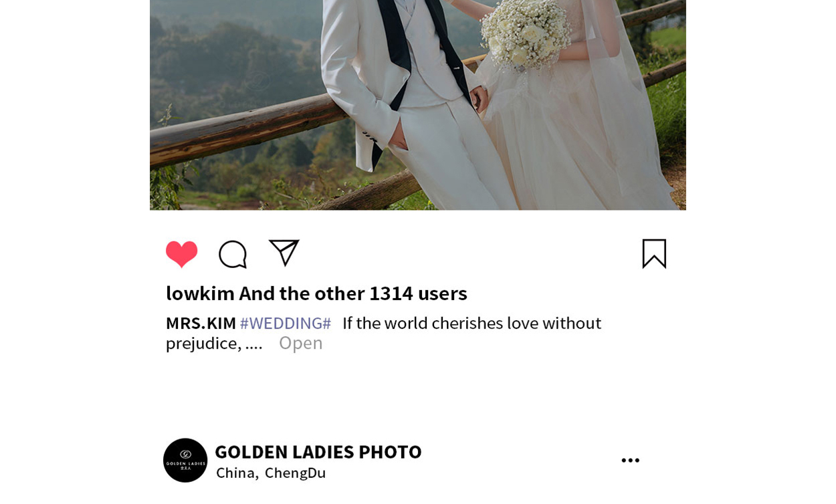Expand the caption with the Open link
The height and width of the screenshot is (504, 836).
coord(301,343)
